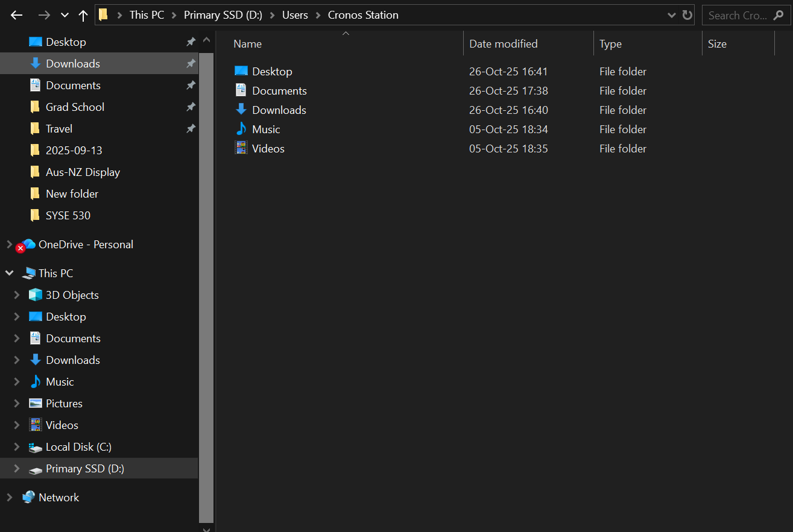Click the 3D Objects cube icon
Viewport: 793px width, 532px height.
click(36, 295)
